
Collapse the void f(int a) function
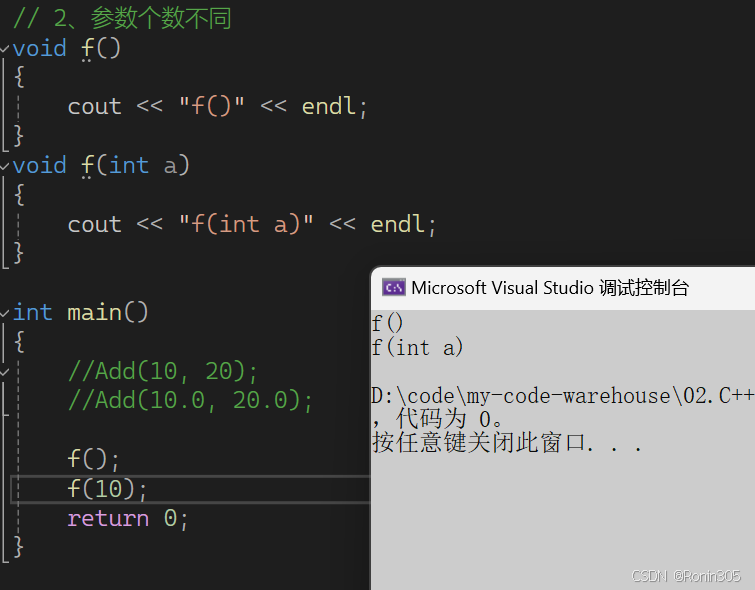pos(4,166)
